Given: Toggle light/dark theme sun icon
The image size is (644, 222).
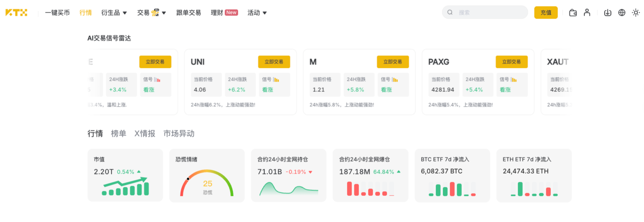Looking at the screenshot, I should (636, 13).
